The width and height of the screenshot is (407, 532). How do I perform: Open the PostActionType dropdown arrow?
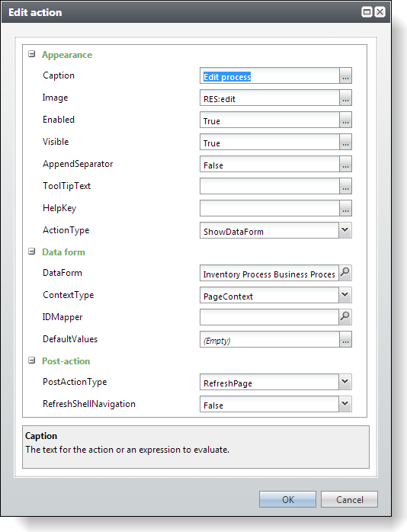coord(345,382)
